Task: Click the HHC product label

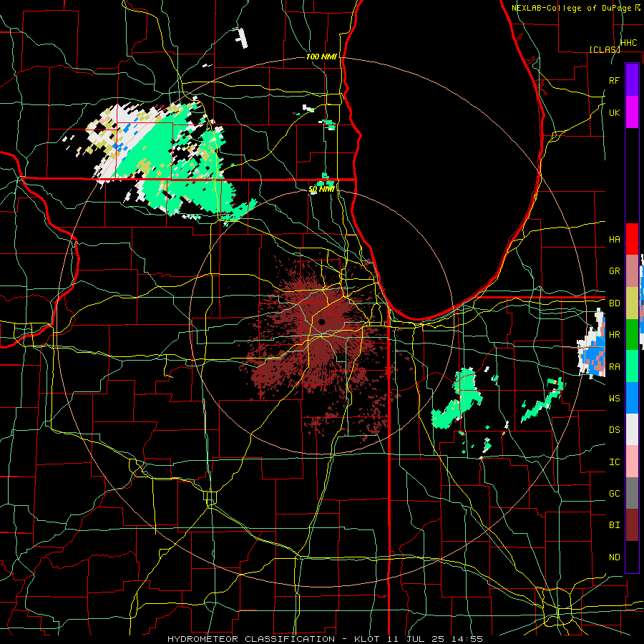Action: (628, 43)
